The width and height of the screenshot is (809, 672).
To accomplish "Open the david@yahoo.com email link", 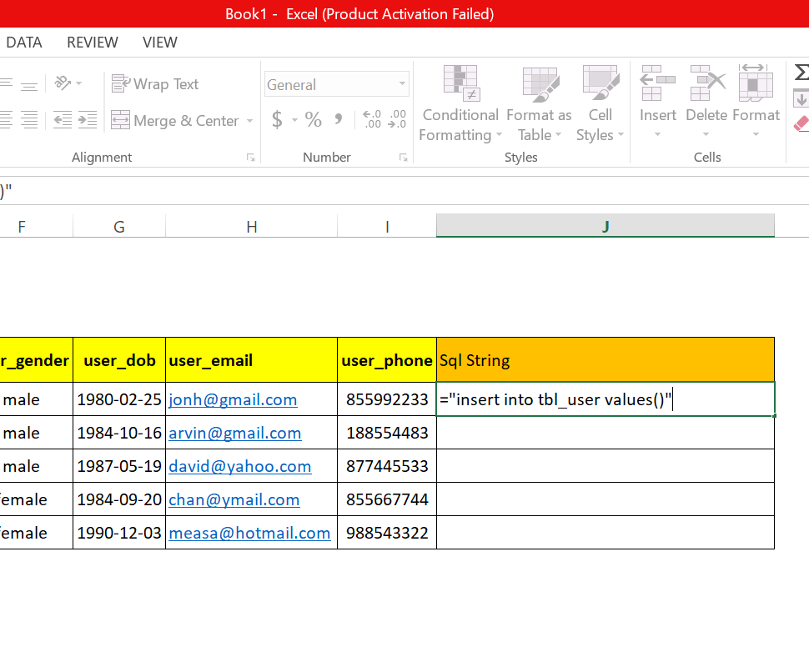I will click(x=240, y=467).
